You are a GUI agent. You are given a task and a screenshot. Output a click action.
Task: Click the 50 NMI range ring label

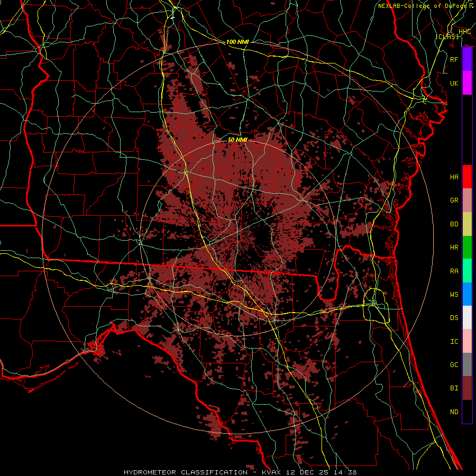(237, 140)
